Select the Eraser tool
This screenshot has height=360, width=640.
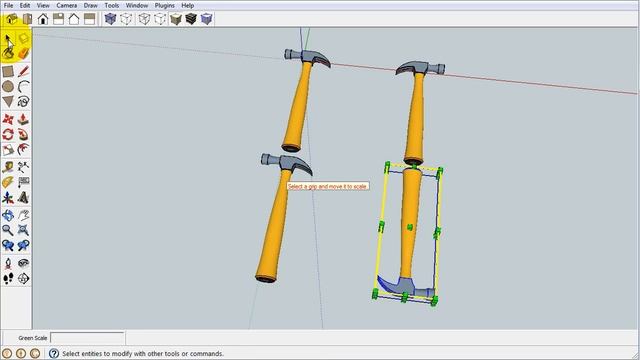[23, 53]
